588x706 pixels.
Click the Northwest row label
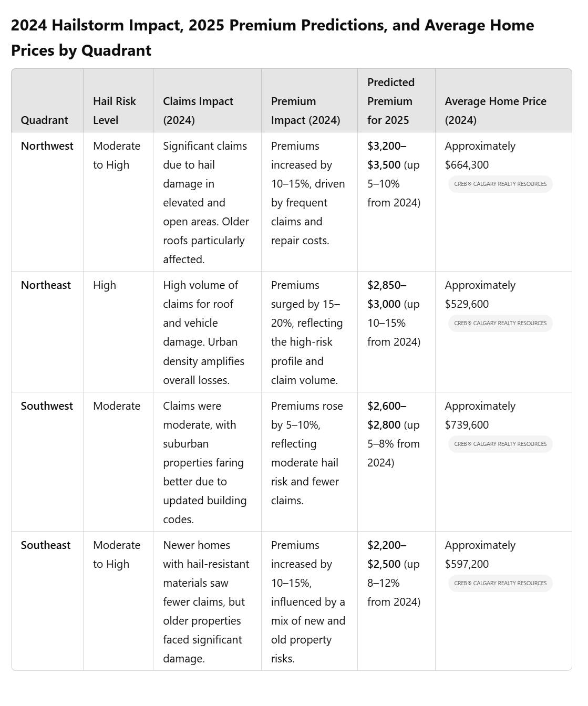(47, 146)
